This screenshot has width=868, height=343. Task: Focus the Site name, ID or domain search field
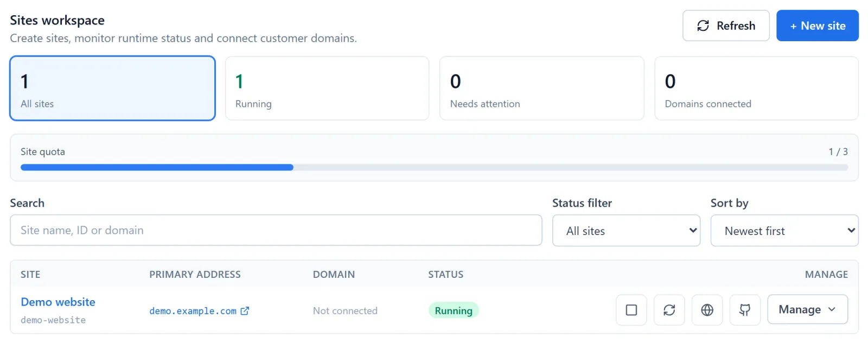[x=276, y=230]
